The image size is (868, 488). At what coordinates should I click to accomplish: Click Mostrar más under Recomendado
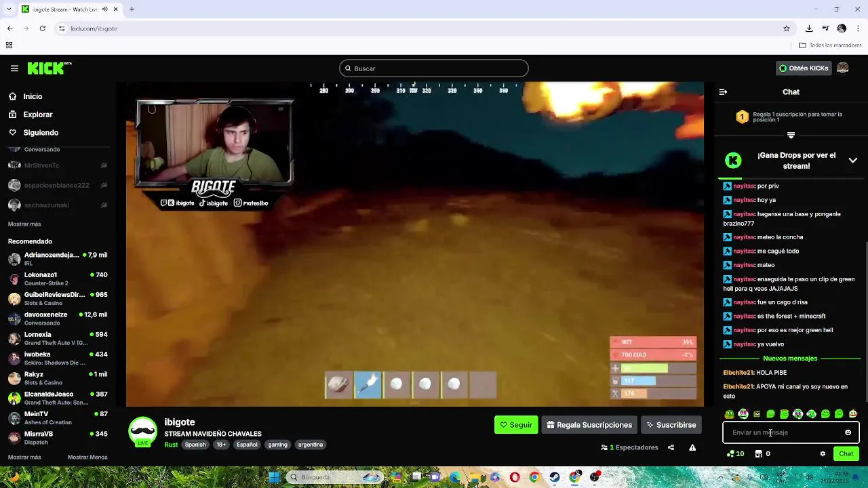tap(24, 457)
